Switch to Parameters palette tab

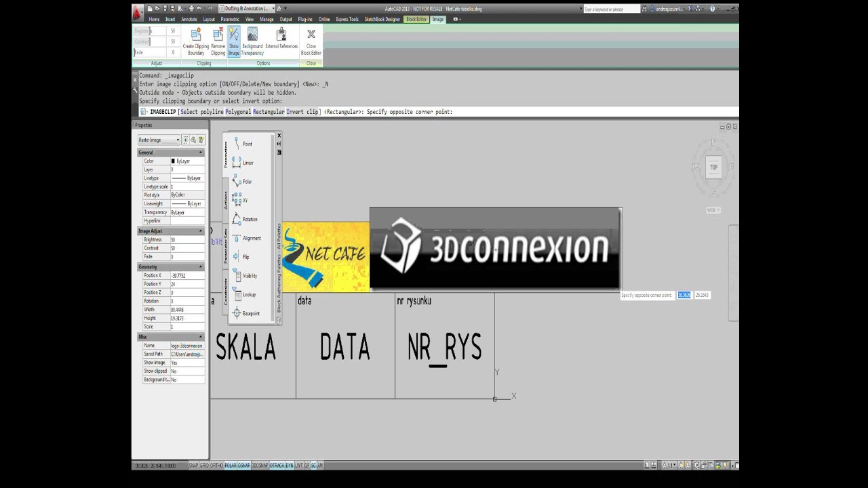(x=226, y=155)
